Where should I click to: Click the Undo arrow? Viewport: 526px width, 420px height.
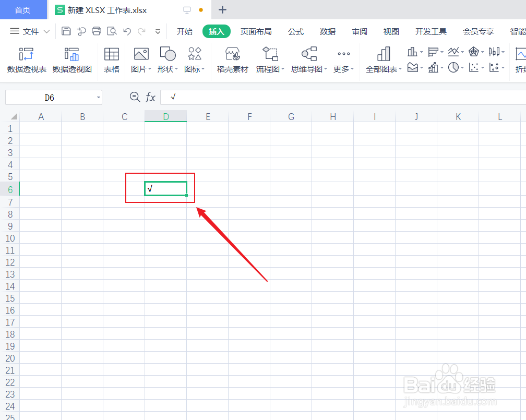[x=127, y=31]
